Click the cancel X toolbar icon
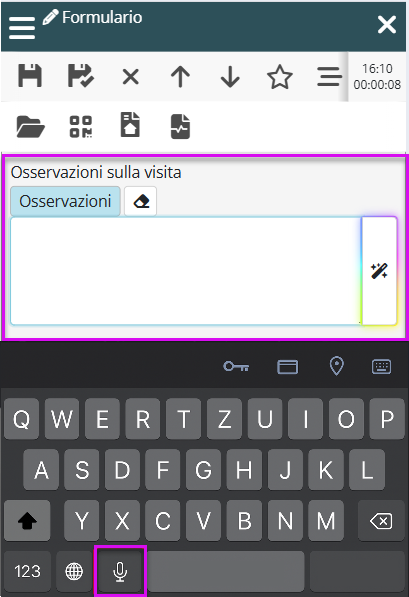Image resolution: width=409 pixels, height=597 pixels. click(x=131, y=77)
